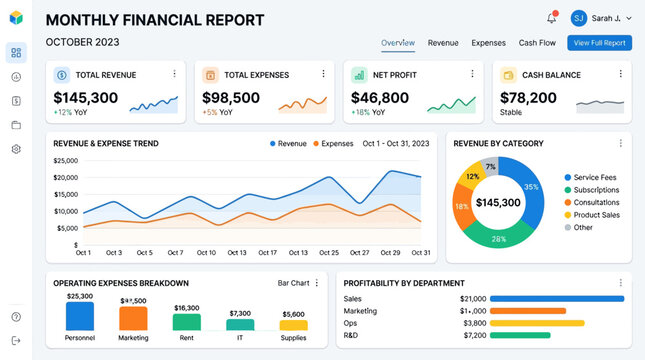
Task: Open Total Revenue card options menu
Action: [x=174, y=74]
